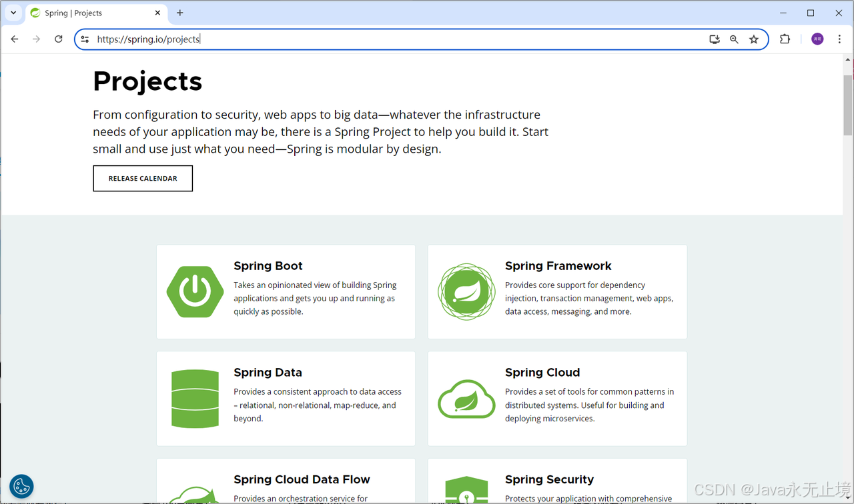Open the zoom magnifier in address bar
Viewport: 854px width, 504px height.
734,39
